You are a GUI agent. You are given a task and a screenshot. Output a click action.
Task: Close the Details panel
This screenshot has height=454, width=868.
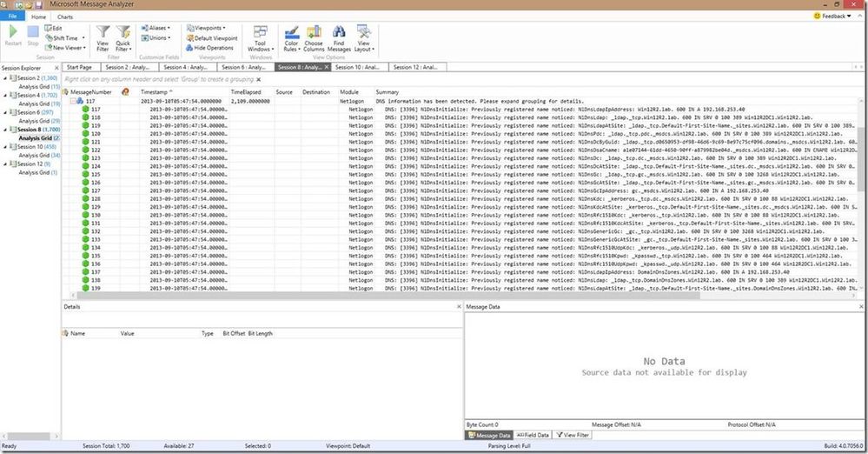point(459,306)
